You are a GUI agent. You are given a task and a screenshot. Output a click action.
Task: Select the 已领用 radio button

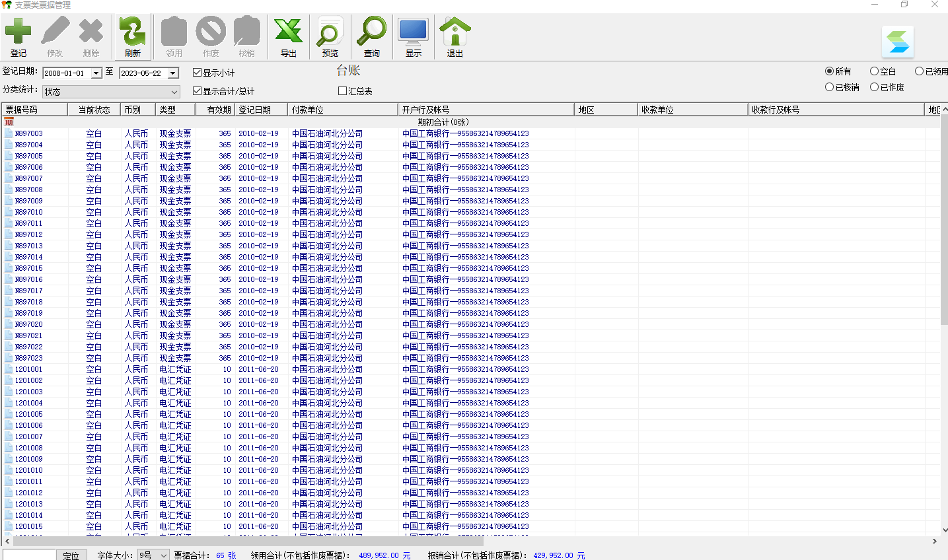[x=919, y=71]
